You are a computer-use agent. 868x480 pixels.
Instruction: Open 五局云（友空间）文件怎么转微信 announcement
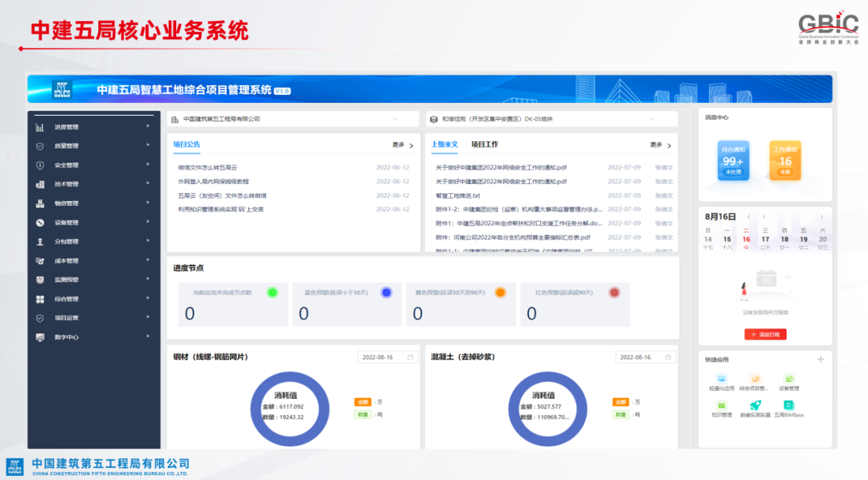(x=222, y=195)
